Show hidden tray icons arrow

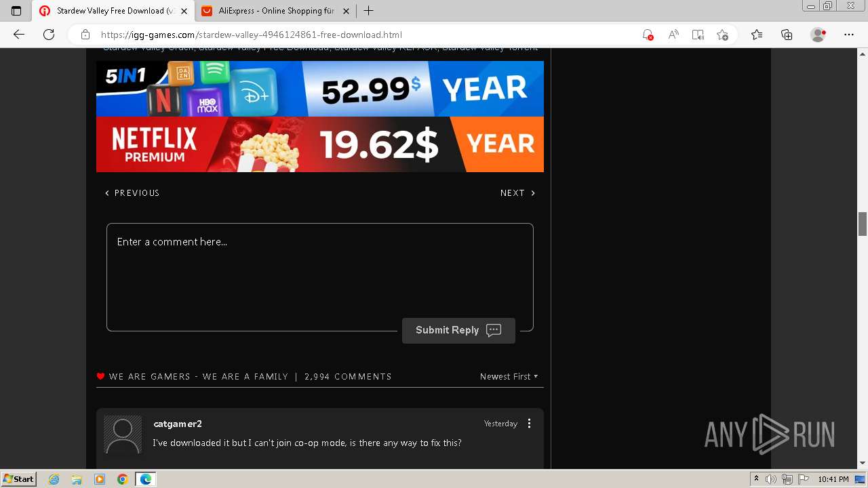click(x=756, y=479)
